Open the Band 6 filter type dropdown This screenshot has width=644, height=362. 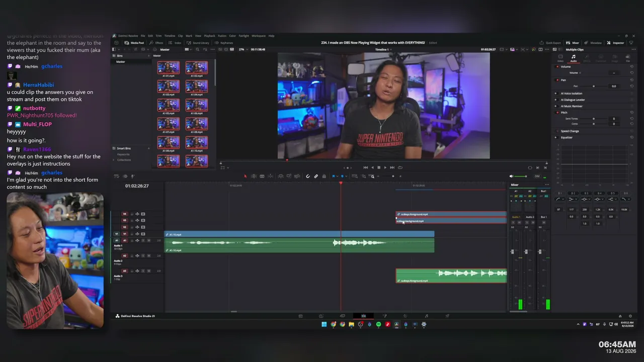pos(625,199)
